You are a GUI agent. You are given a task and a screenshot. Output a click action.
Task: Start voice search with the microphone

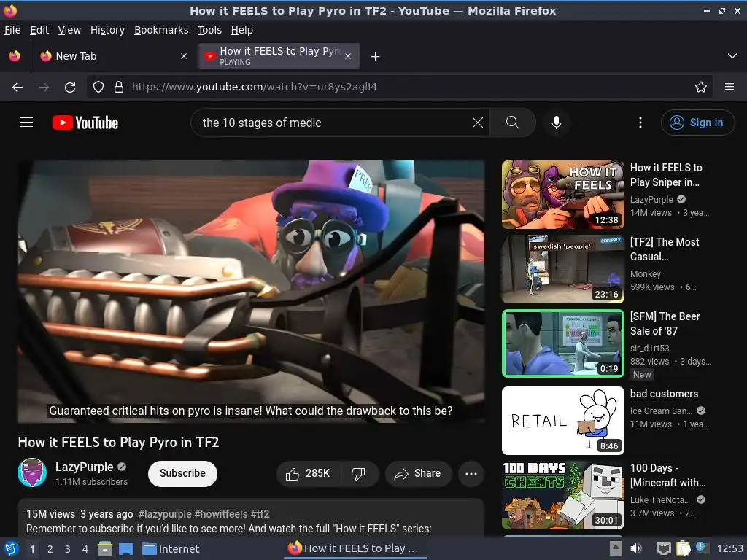[556, 122]
